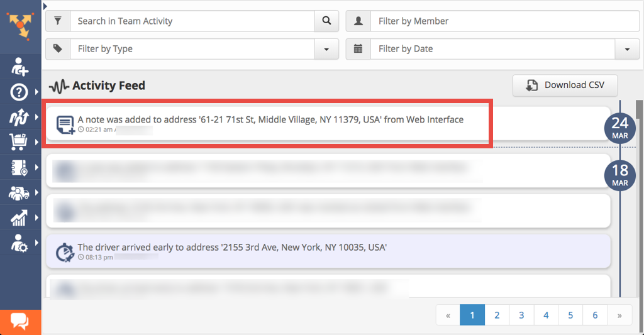
Task: Open the help question mark menu
Action: pos(19,92)
